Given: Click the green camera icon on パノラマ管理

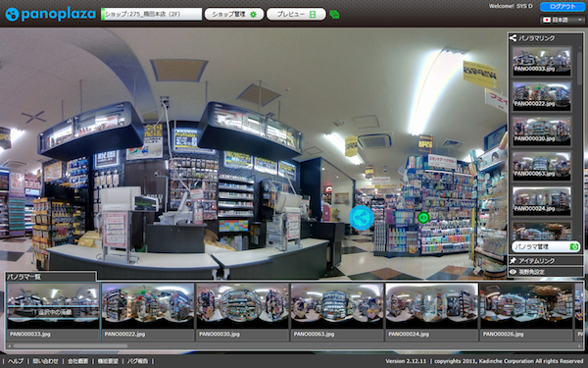Looking at the screenshot, I should click(573, 246).
